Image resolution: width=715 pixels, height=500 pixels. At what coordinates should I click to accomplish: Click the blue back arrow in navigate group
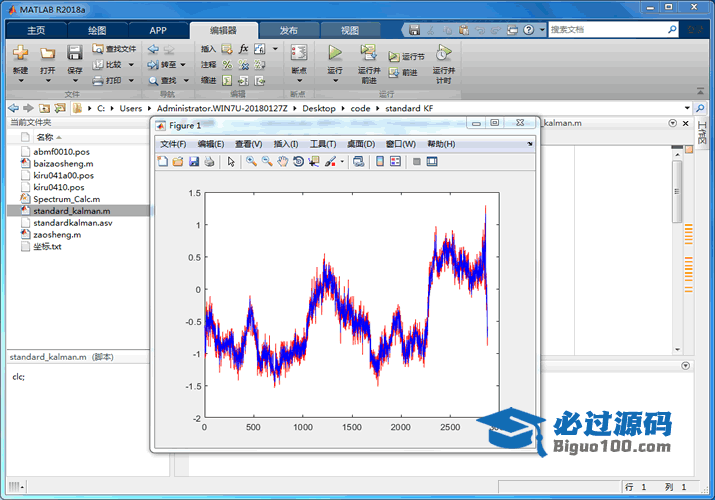click(153, 49)
